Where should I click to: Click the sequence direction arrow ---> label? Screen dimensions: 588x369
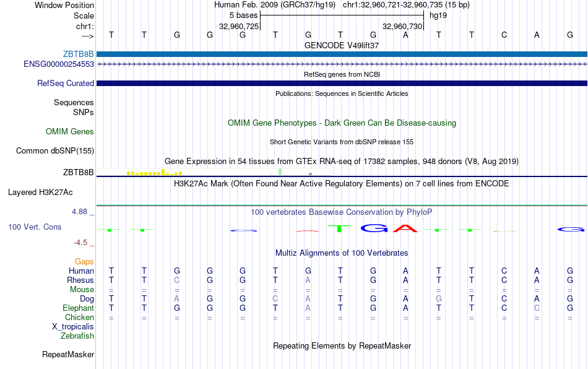point(87,36)
